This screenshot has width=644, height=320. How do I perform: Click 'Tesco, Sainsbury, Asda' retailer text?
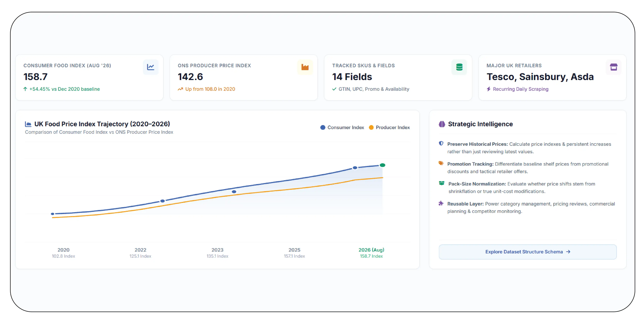[540, 77]
